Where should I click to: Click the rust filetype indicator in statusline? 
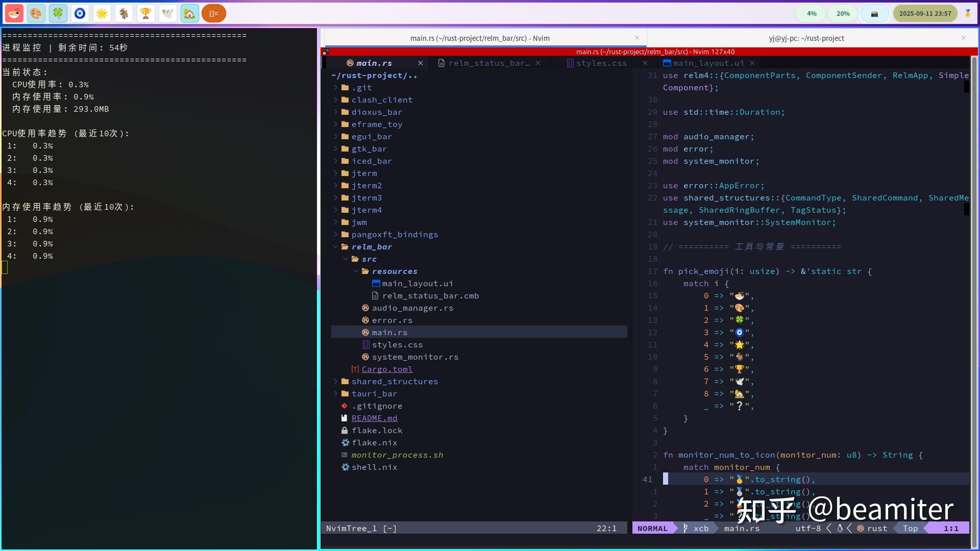[x=872, y=529]
